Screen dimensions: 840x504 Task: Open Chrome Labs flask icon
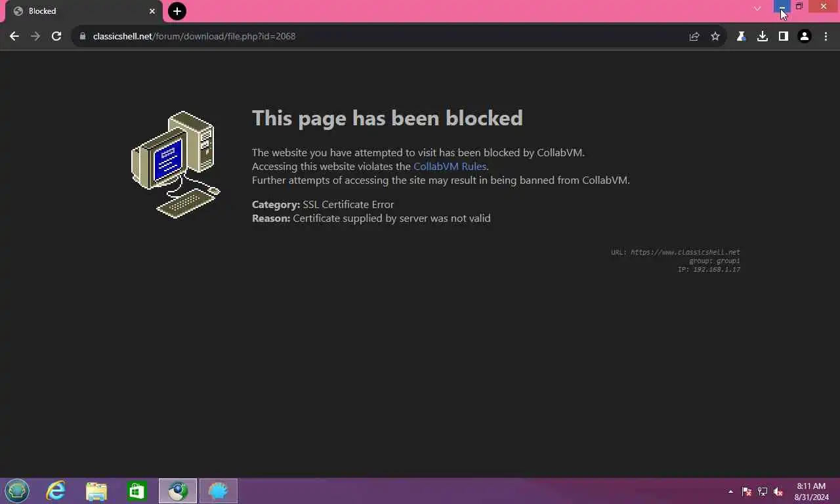click(741, 36)
